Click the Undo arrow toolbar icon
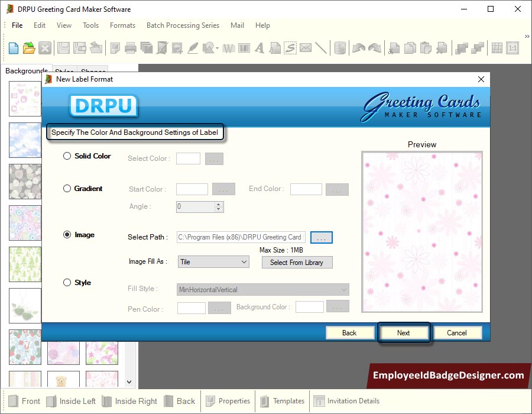Image resolution: width=532 pixels, height=414 pixels. 359,48
